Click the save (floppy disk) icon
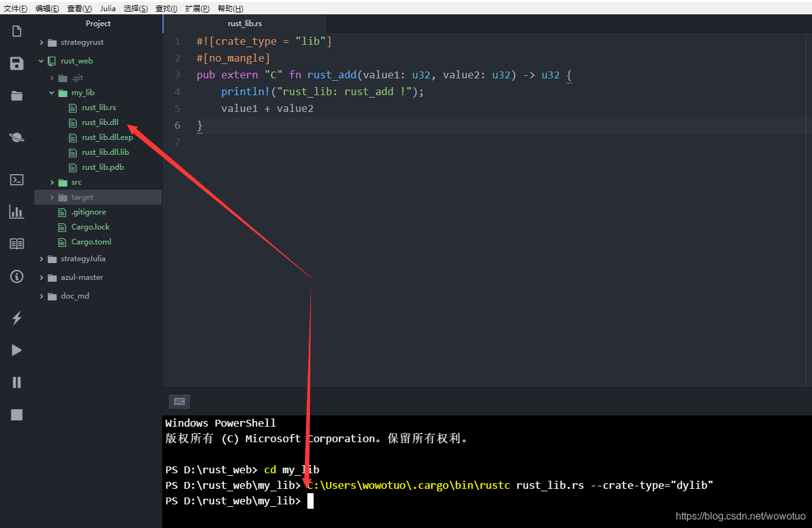The image size is (812, 528). pyautogui.click(x=16, y=63)
